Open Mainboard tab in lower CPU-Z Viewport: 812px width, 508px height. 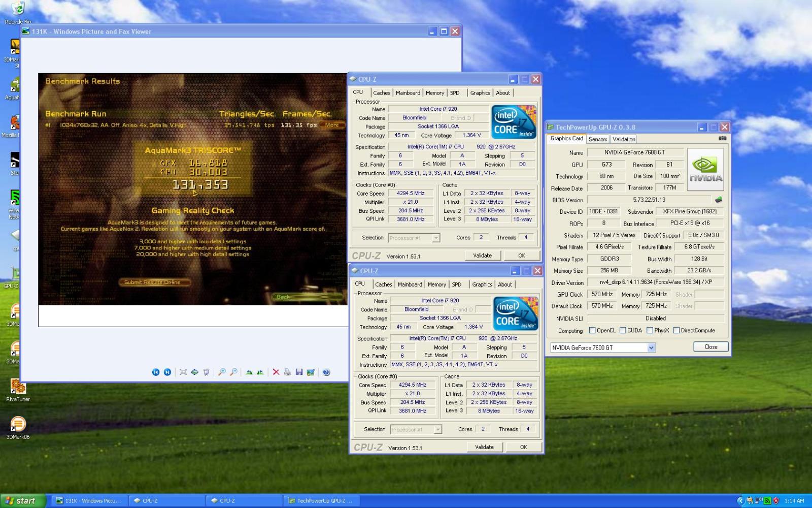tap(410, 284)
